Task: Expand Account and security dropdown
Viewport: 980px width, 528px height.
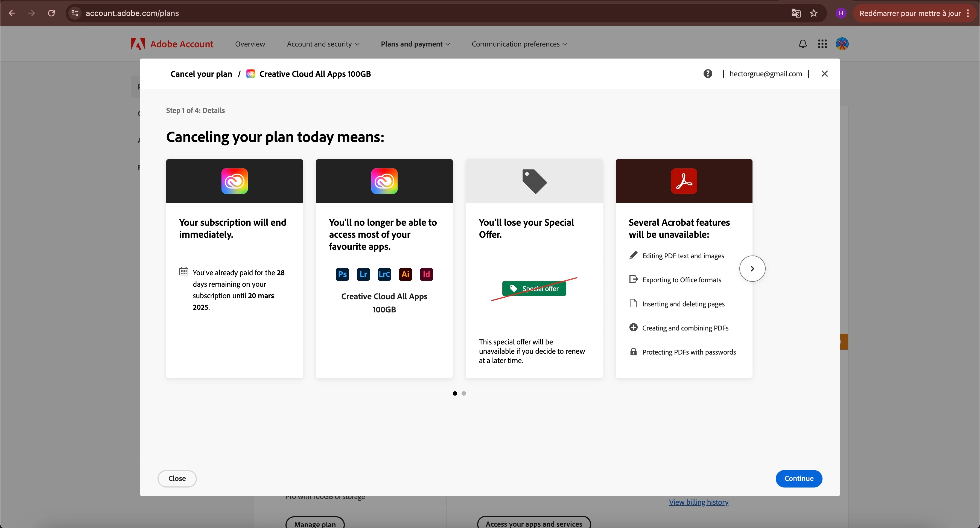Action: tap(323, 44)
